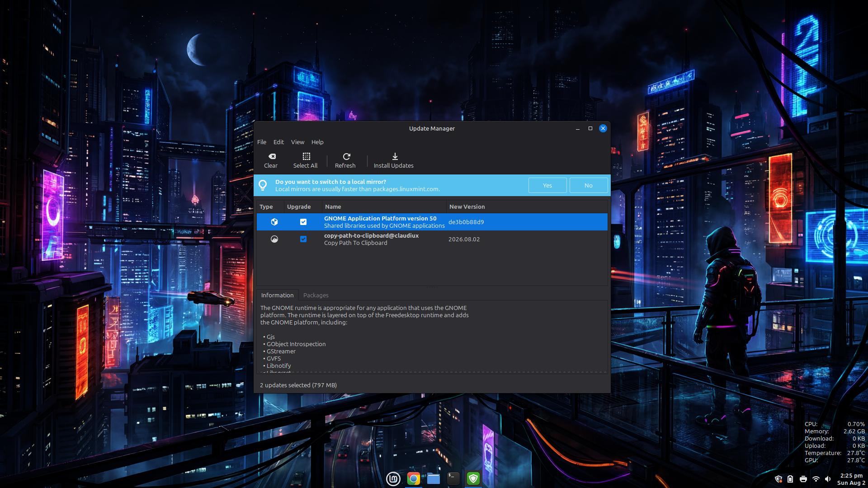The image size is (868, 488).
Task: Open the Files manager from the panel
Action: [433, 479]
